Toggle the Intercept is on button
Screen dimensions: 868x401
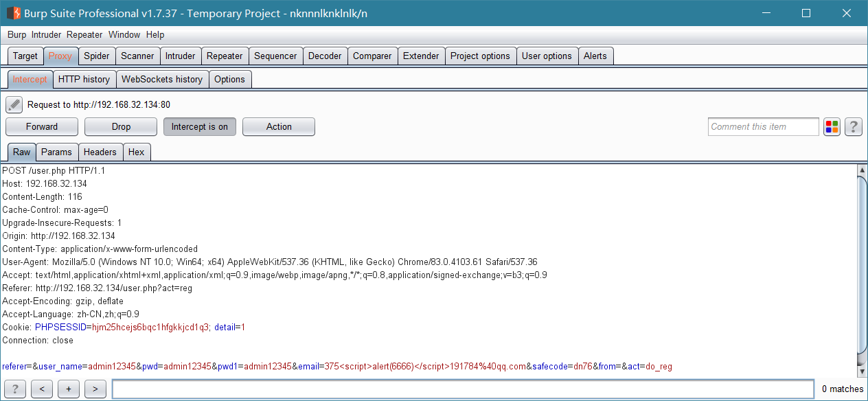click(x=200, y=126)
